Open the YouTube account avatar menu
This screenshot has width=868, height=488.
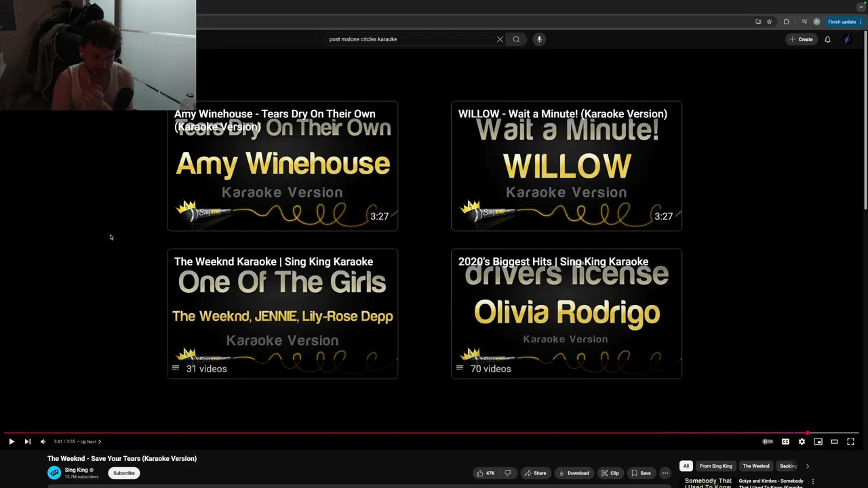pyautogui.click(x=847, y=39)
